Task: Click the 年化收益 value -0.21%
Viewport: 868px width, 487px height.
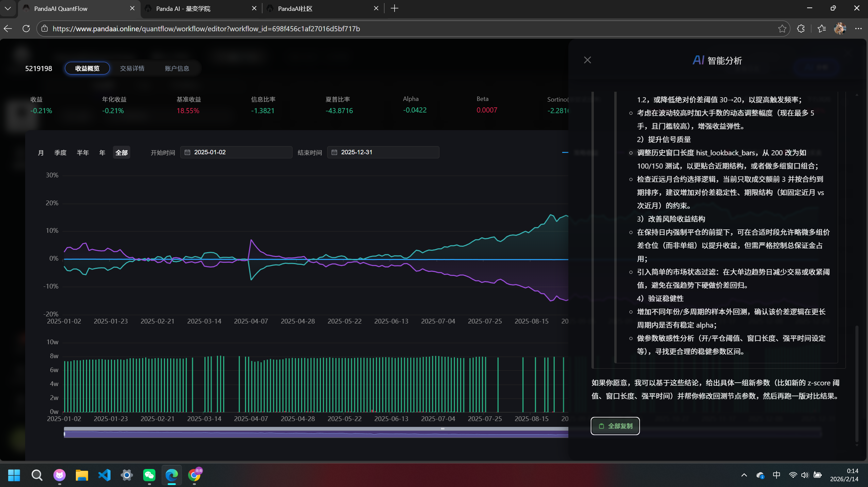Action: [x=113, y=111]
